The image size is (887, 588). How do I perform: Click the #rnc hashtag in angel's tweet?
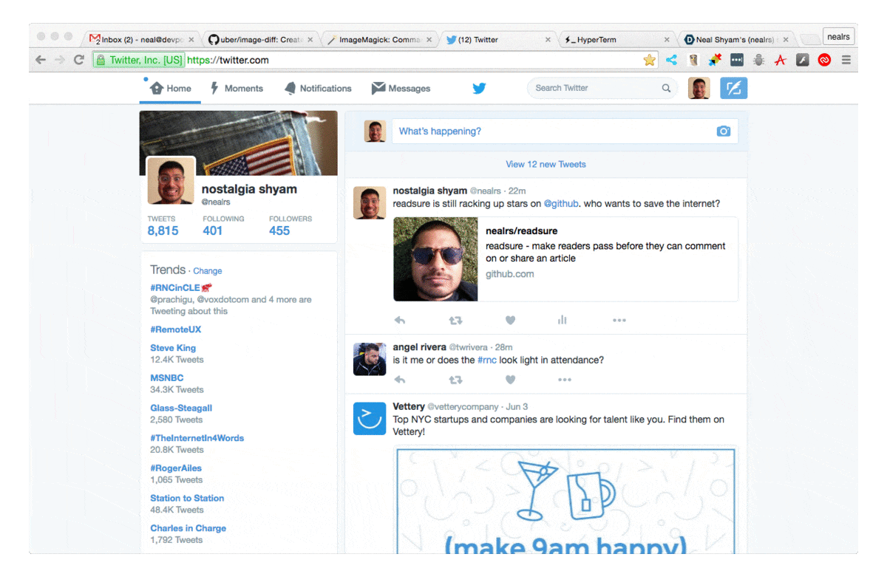click(x=487, y=360)
